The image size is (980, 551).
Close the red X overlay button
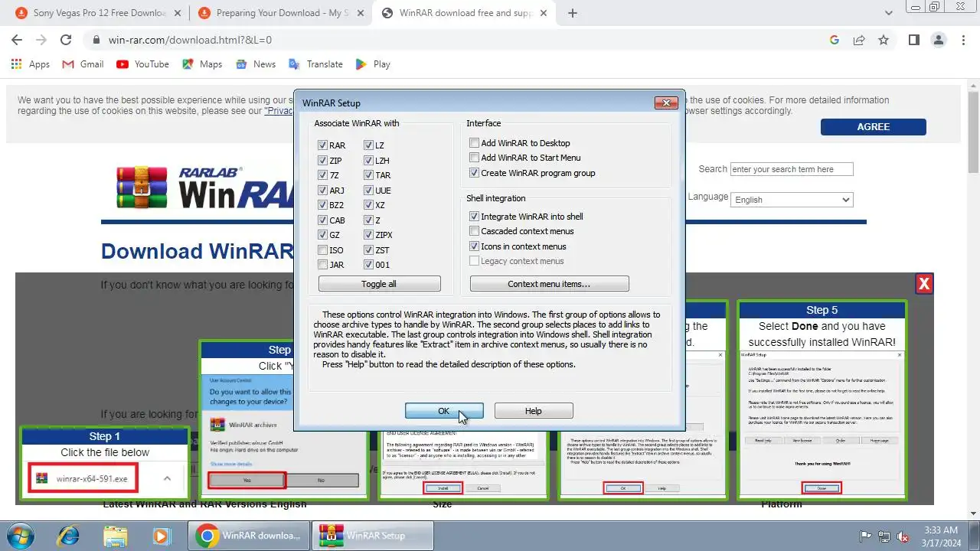[924, 284]
